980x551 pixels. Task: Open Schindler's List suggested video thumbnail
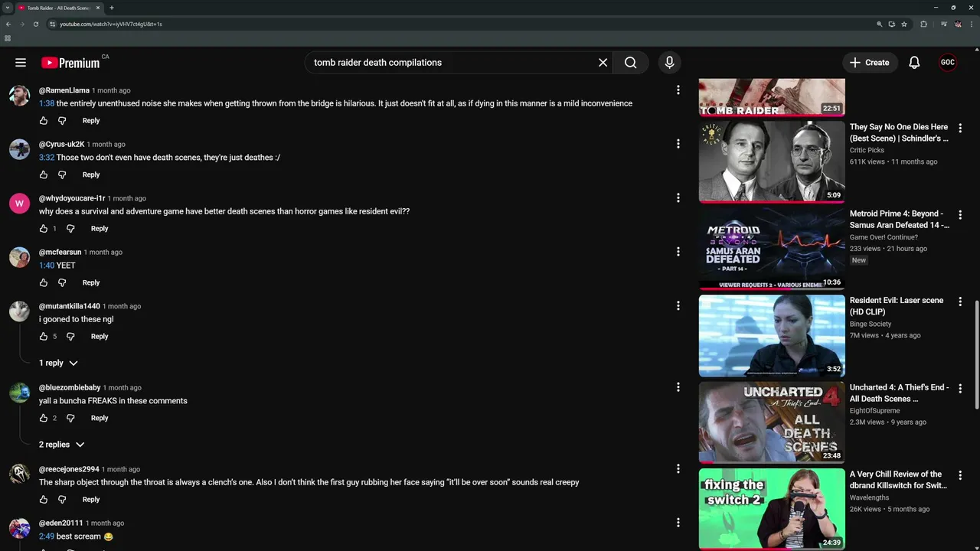coord(772,161)
